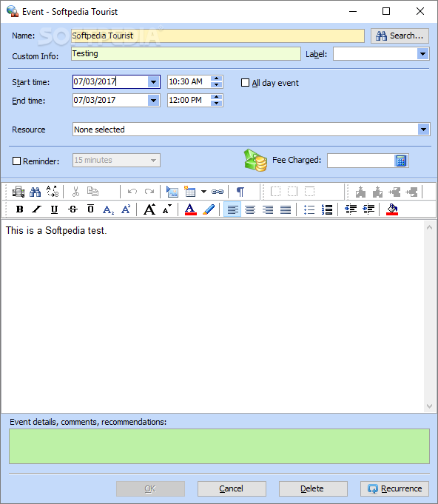Pick the text highlight color pen
438x504 pixels.
[x=209, y=209]
